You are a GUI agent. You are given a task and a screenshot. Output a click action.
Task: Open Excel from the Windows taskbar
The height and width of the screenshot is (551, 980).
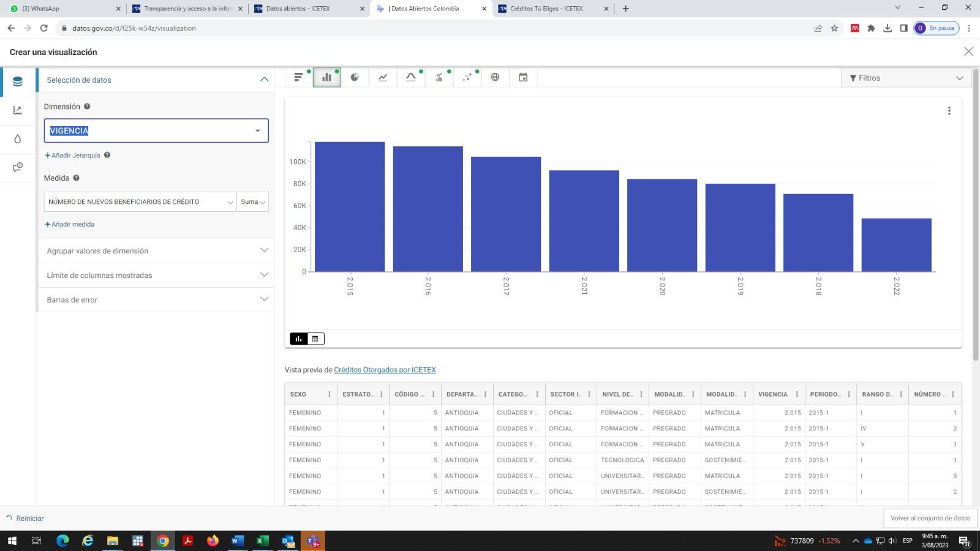tap(262, 541)
